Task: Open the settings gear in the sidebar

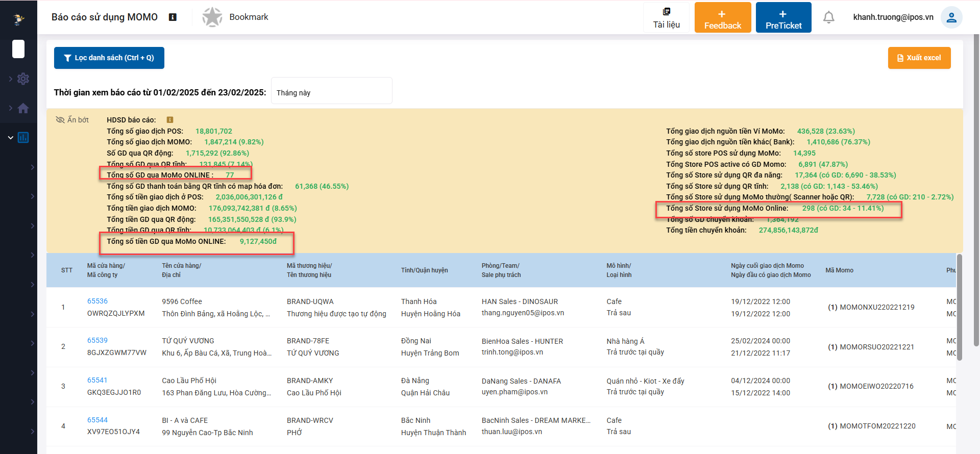Action: pyautogui.click(x=23, y=79)
